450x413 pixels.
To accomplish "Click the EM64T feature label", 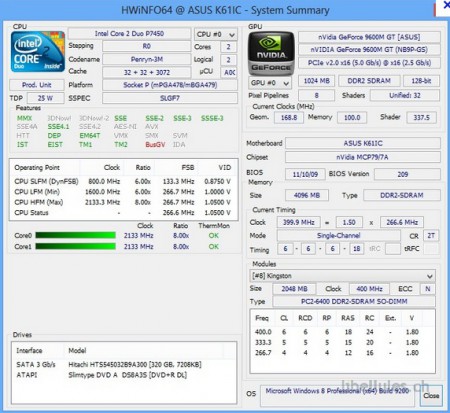I will click(90, 136).
